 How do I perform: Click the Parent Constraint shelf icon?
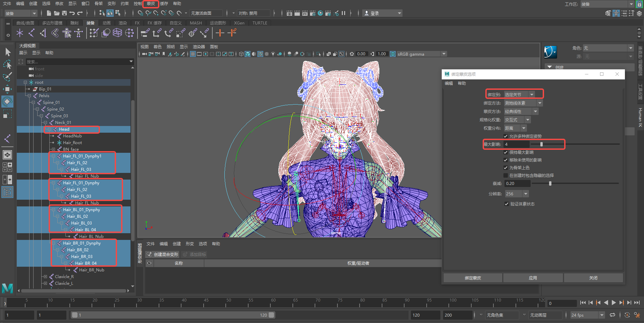coord(145,33)
